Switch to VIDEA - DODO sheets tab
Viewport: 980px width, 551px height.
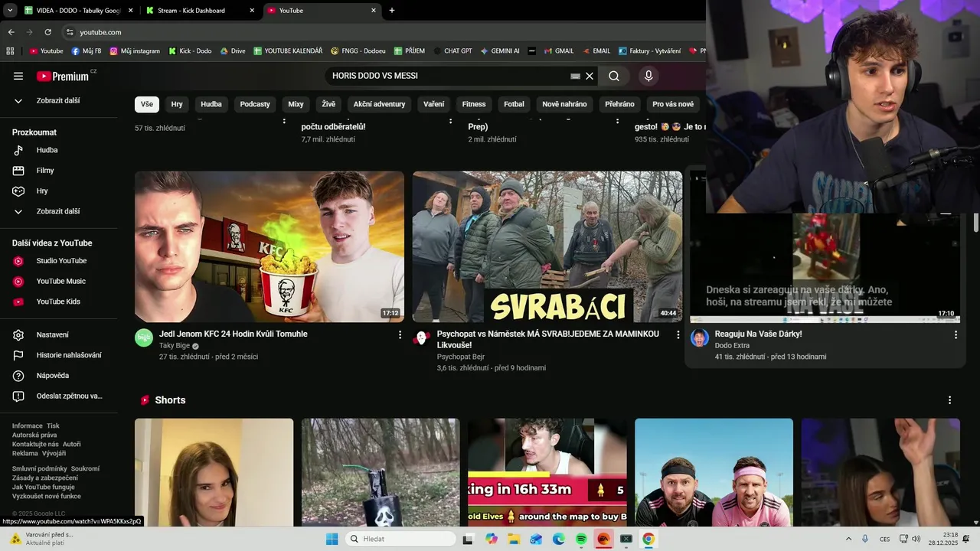77,11
